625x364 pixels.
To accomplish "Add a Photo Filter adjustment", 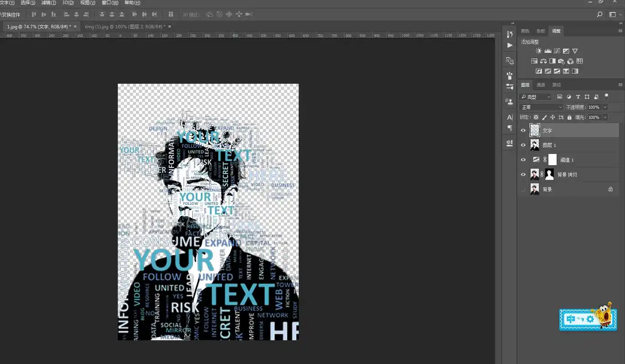I will [561, 61].
